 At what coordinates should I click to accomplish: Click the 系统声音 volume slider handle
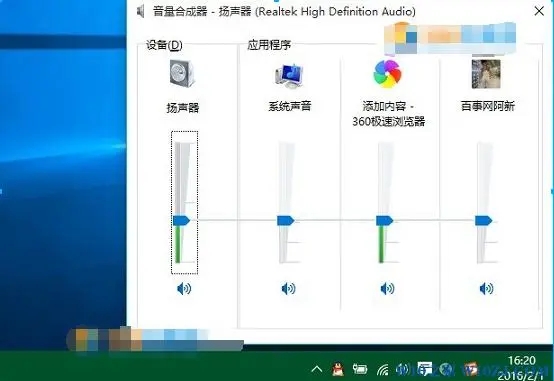(x=285, y=221)
